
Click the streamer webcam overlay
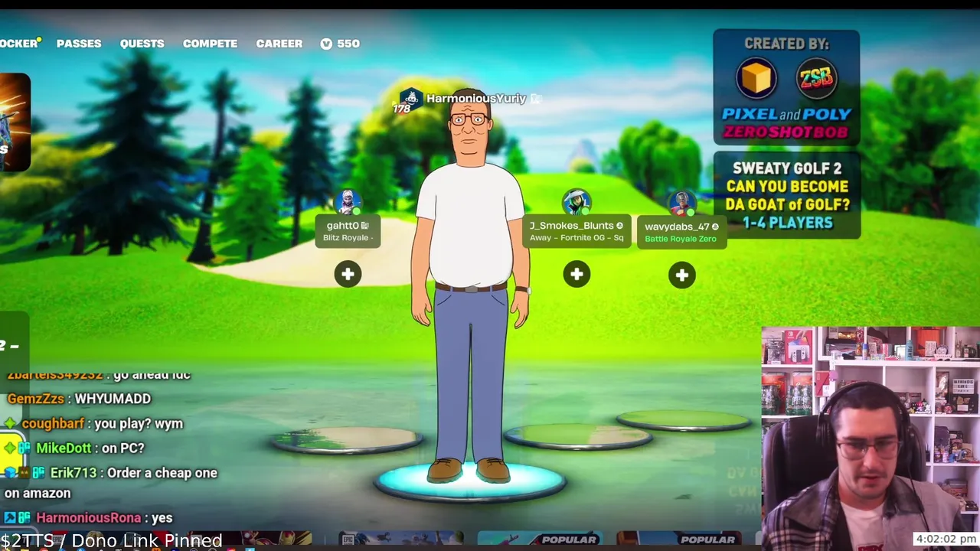(871, 439)
